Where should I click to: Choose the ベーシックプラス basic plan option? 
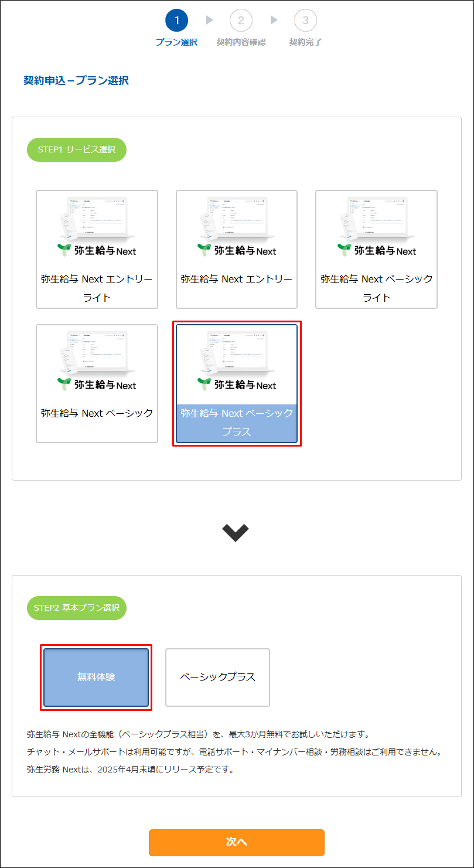tap(217, 678)
